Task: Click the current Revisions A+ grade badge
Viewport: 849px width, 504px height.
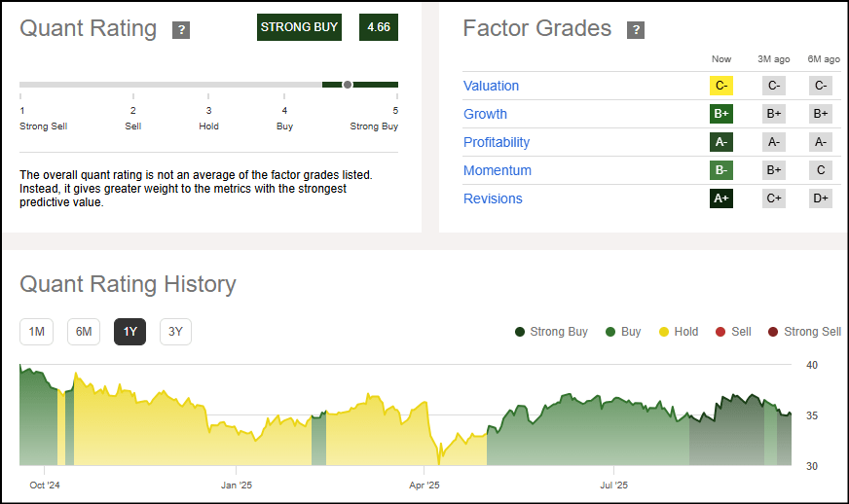Action: (721, 198)
